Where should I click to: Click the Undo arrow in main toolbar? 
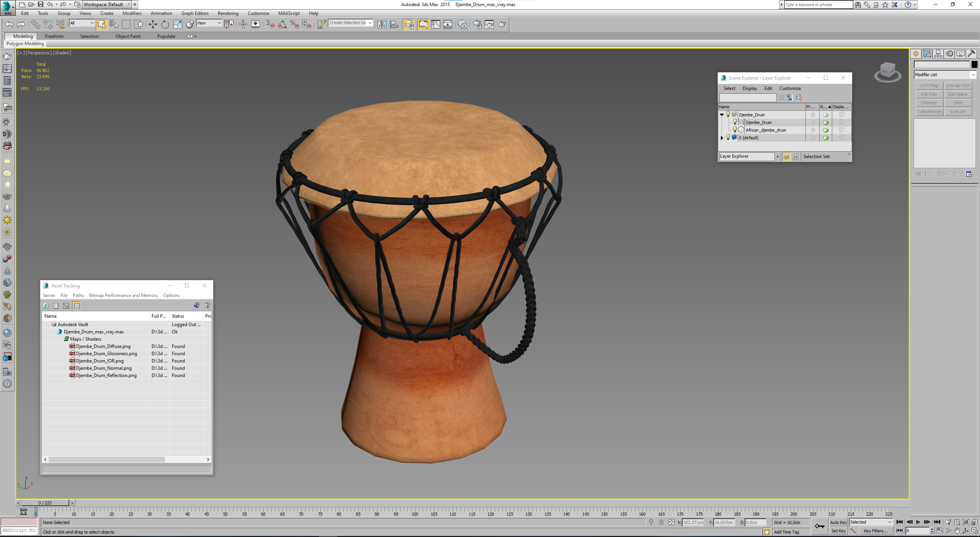[9, 24]
